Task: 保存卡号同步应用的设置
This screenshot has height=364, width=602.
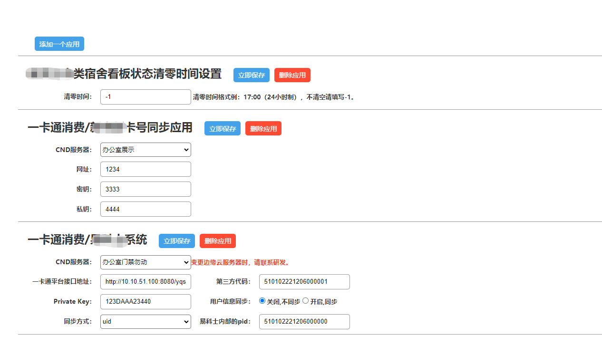Action: (222, 128)
